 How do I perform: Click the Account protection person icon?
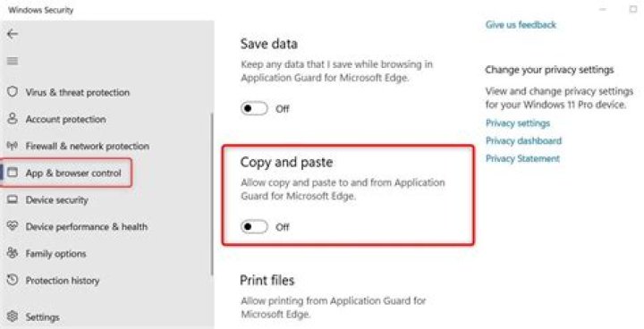click(x=13, y=119)
